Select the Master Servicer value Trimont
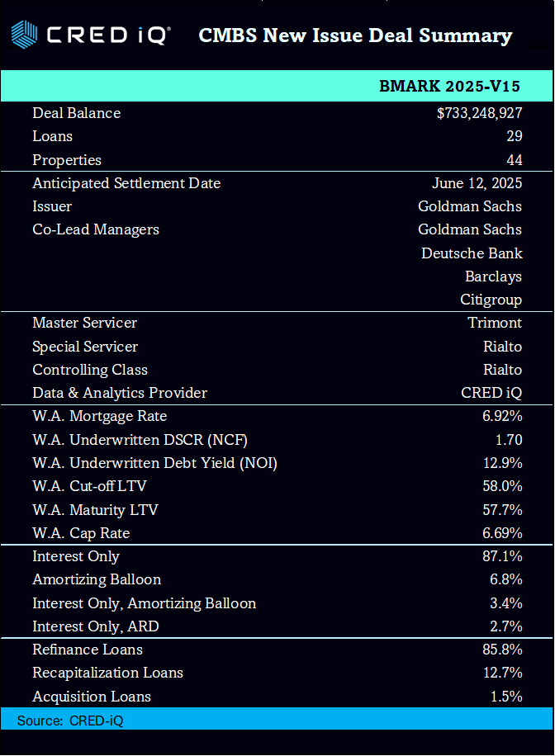The image size is (555, 756). (495, 323)
